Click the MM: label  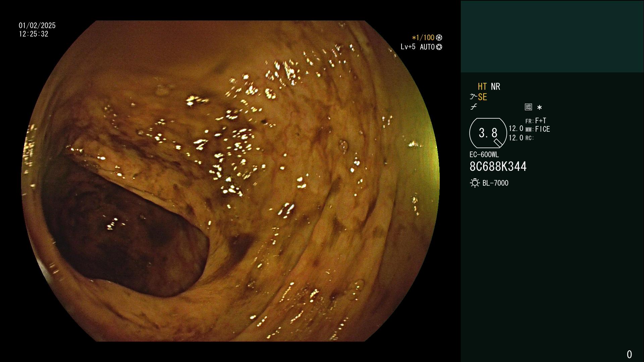(529, 130)
